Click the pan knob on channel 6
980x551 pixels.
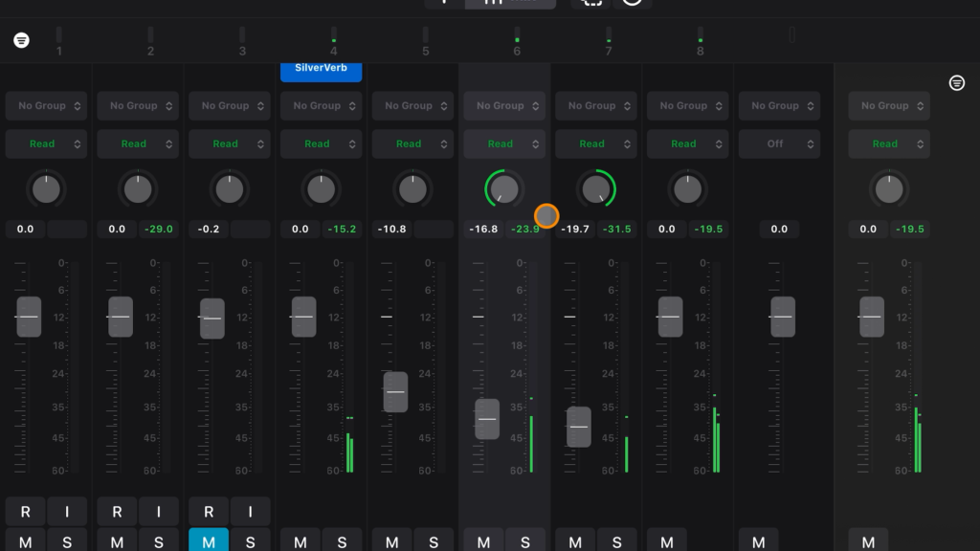coord(504,189)
